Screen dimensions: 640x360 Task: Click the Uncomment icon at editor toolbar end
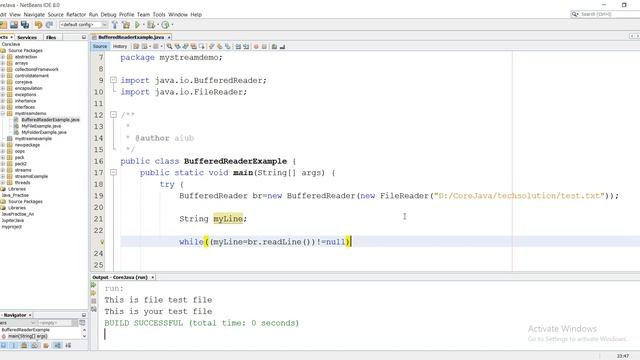click(282, 47)
